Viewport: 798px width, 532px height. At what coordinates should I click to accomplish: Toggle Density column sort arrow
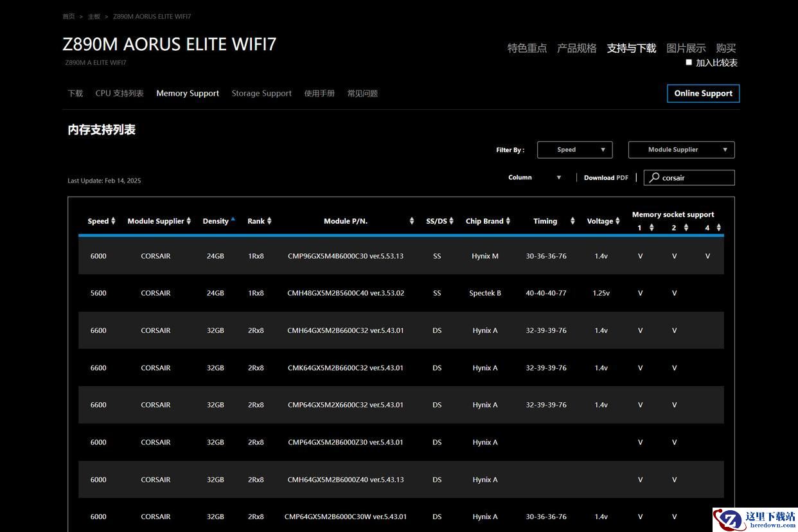coord(233,219)
